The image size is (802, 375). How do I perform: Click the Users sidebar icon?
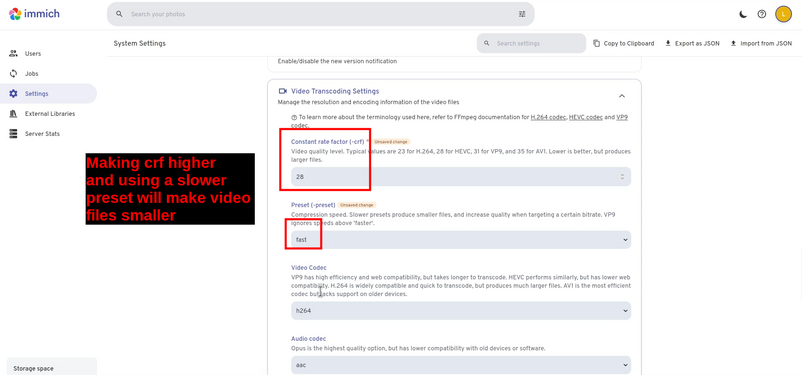click(x=14, y=54)
